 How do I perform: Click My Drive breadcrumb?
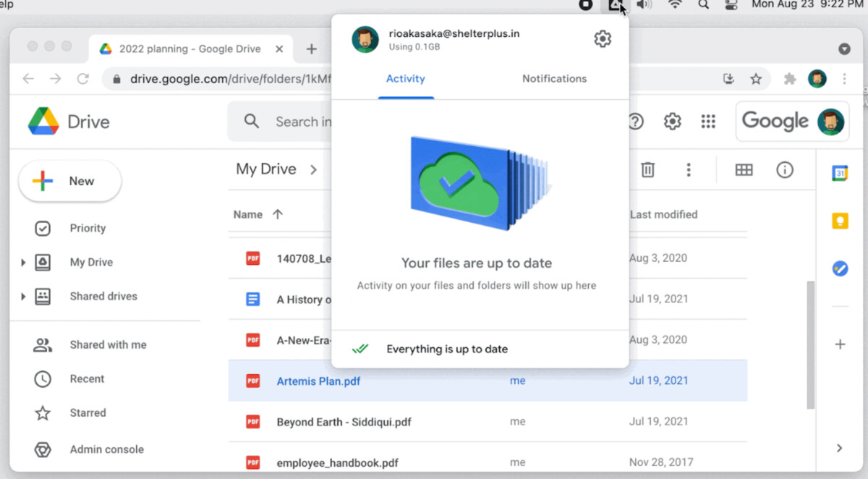[x=266, y=169]
